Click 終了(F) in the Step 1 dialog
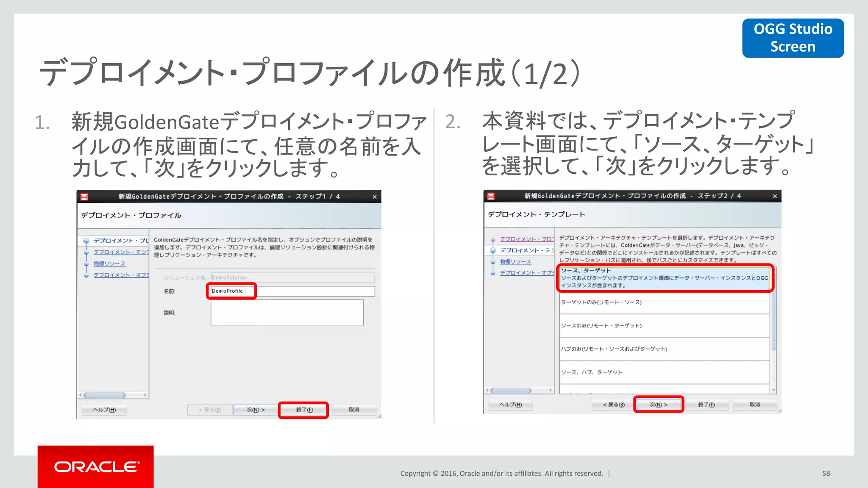The image size is (868, 488). [x=304, y=410]
